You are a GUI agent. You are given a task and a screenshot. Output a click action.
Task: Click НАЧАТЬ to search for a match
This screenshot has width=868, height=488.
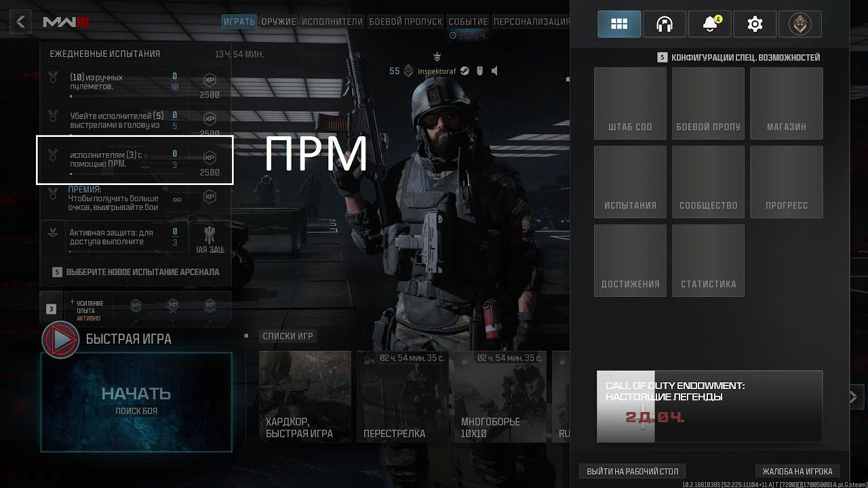point(136,401)
